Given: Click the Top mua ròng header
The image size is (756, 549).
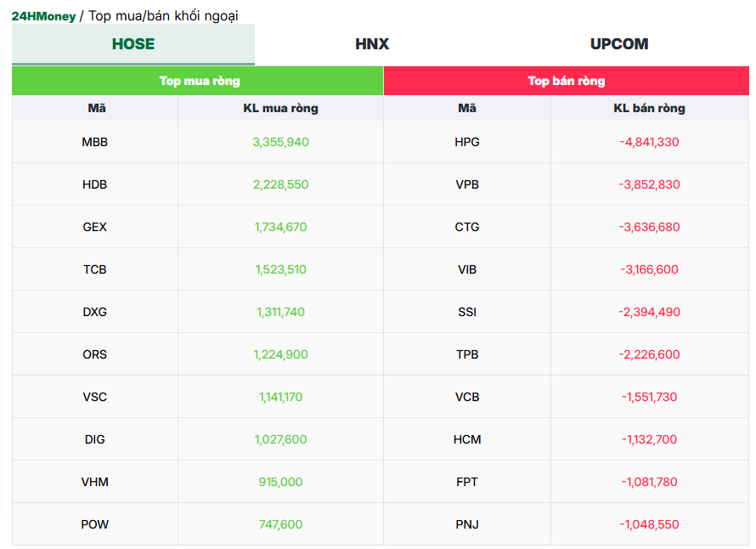Looking at the screenshot, I should point(198,81).
